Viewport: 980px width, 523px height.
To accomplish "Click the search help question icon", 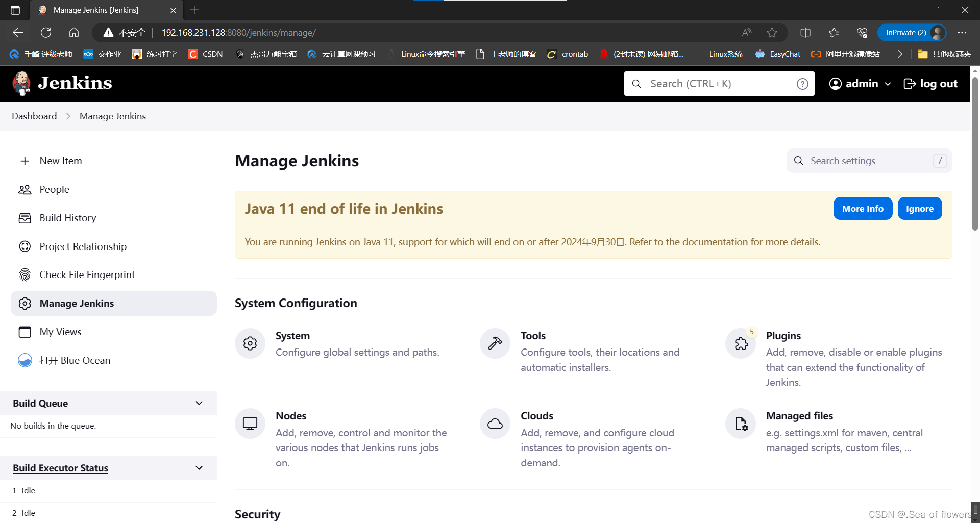I will pos(802,84).
